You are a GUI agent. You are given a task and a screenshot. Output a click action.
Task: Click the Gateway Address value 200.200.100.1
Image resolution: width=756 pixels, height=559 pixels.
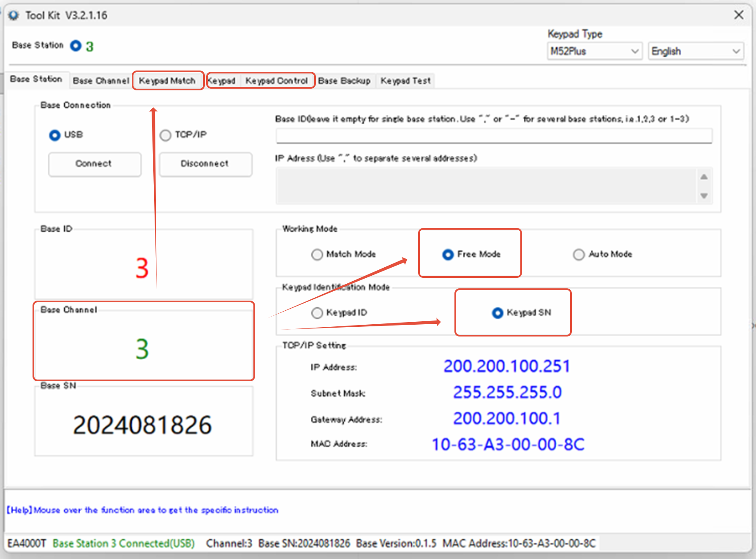click(507, 418)
